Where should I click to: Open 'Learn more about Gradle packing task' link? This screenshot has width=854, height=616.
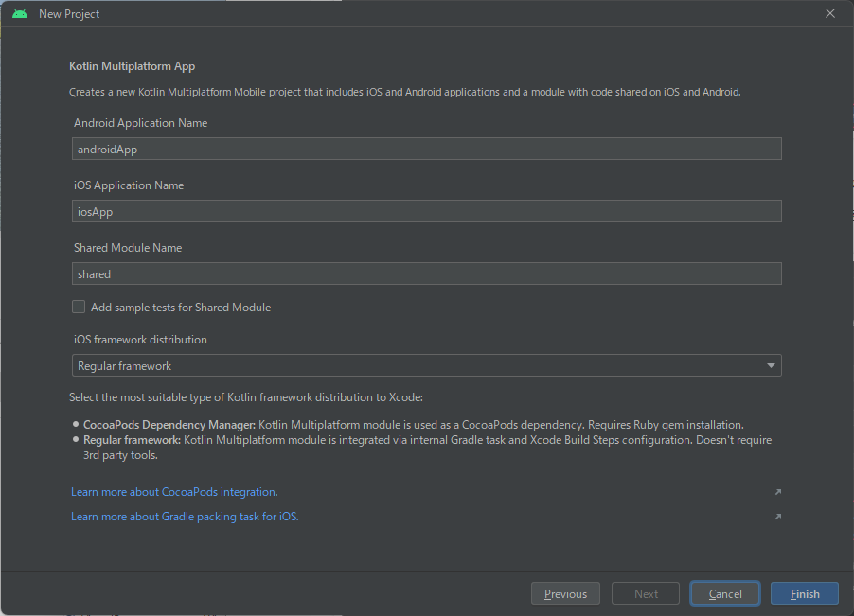point(185,517)
